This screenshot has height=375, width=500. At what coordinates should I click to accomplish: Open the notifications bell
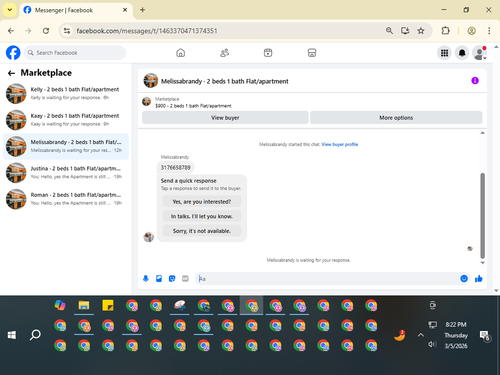click(x=462, y=53)
